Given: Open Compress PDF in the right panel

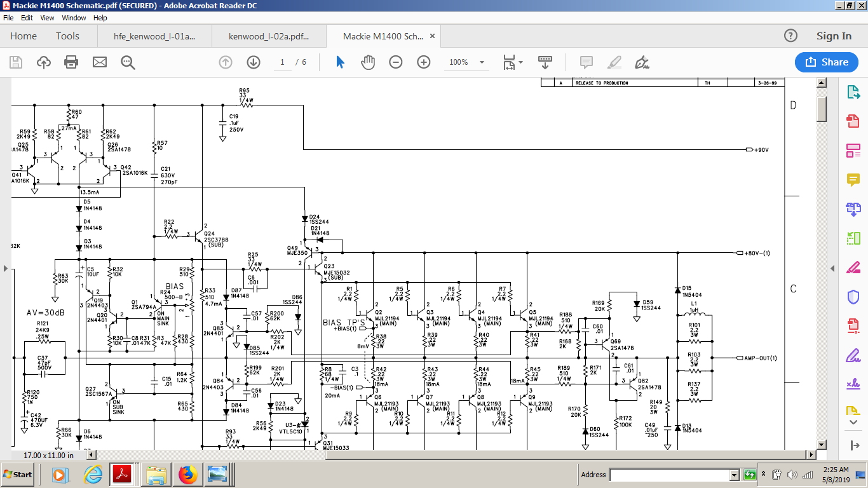Looking at the screenshot, I should pos(853,326).
